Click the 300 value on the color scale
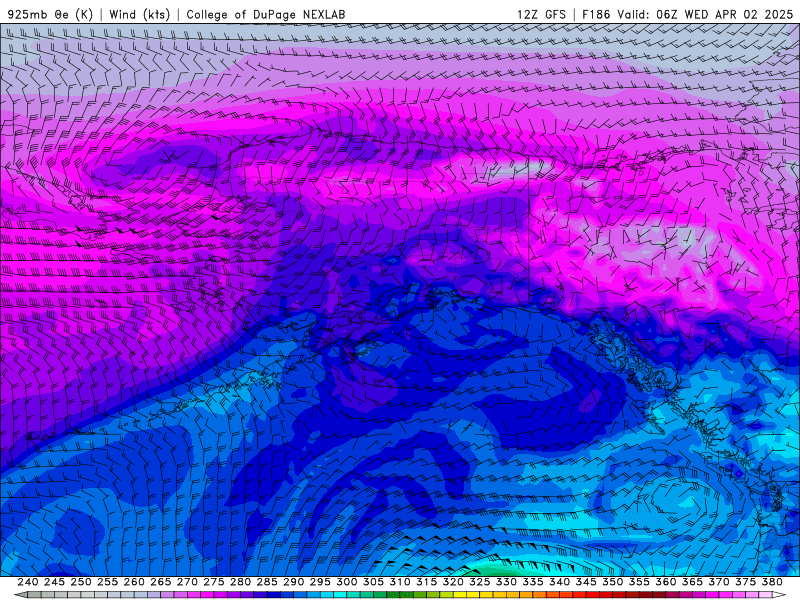 [x=346, y=582]
